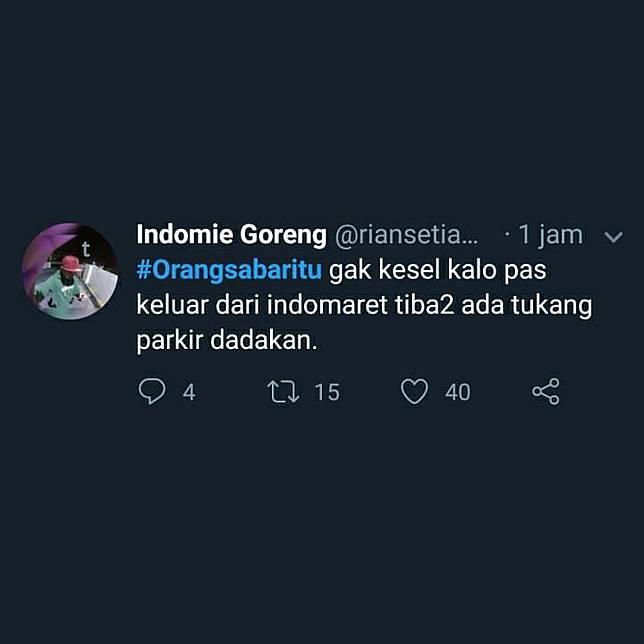Tap the words "keluar dari" in tweet
The image size is (644, 644).
tap(198, 305)
